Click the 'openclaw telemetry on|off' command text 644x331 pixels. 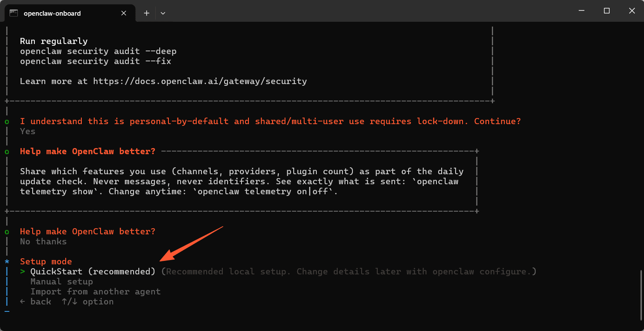pos(265,192)
